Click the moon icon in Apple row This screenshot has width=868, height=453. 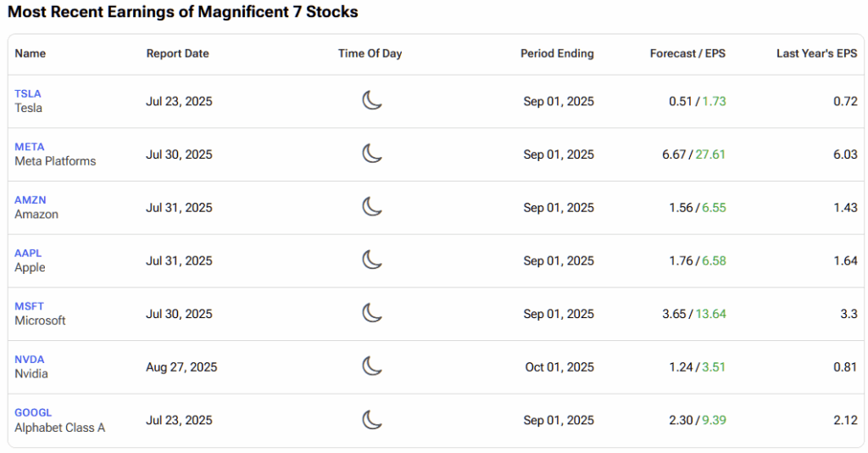[x=372, y=260]
